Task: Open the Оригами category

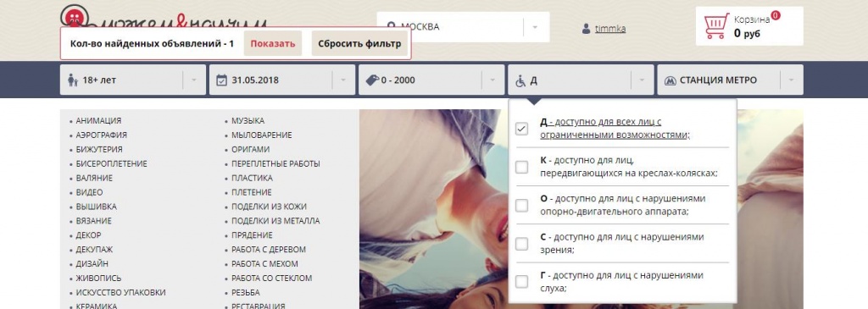Action: coord(250,149)
